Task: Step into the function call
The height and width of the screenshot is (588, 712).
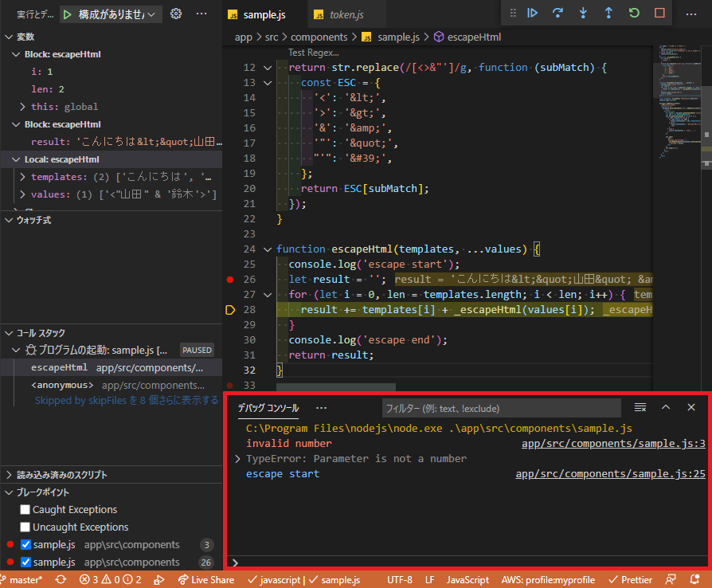Action: 583,14
